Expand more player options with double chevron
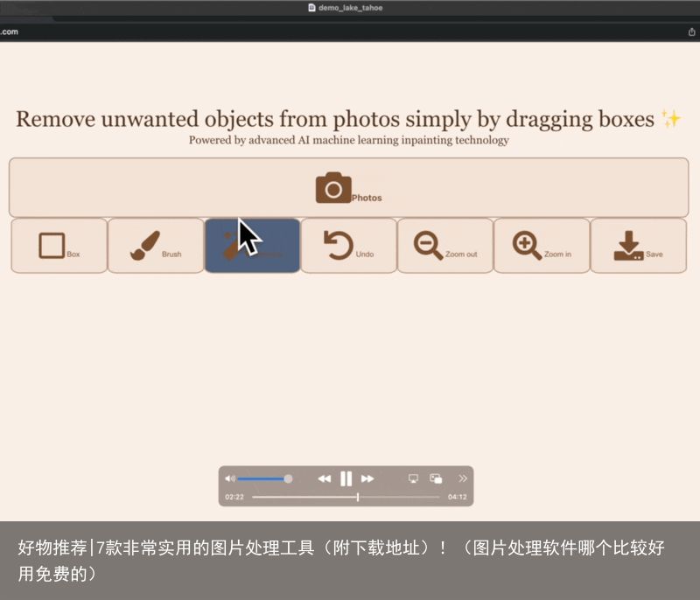700x600 pixels. click(463, 478)
